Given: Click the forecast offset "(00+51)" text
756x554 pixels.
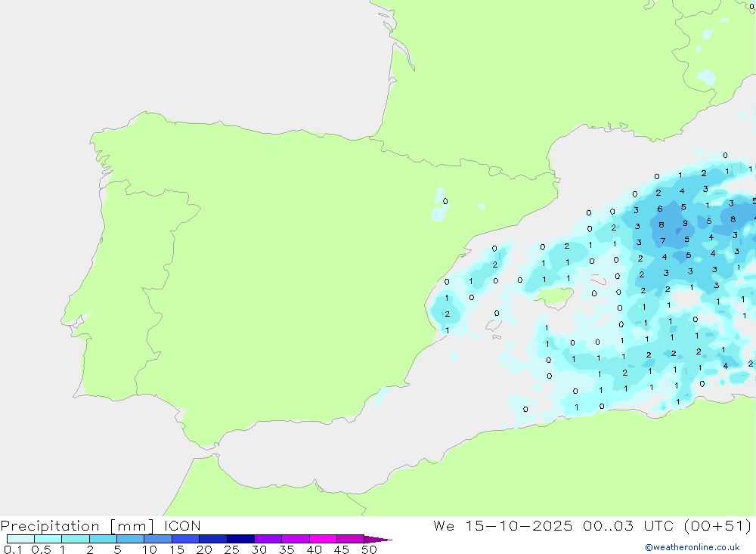Looking at the screenshot, I should tap(717, 526).
